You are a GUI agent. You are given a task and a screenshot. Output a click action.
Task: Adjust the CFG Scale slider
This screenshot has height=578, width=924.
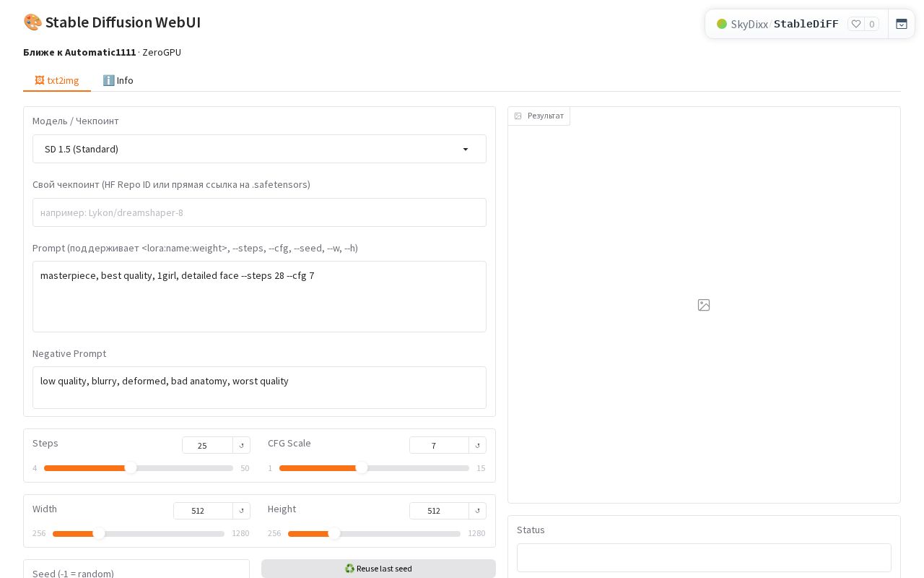click(374, 468)
